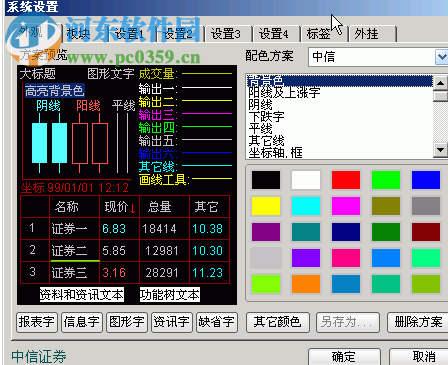Screen dimensions: 448x365
Task: Pick the light silver color swatch
Action: point(266,258)
